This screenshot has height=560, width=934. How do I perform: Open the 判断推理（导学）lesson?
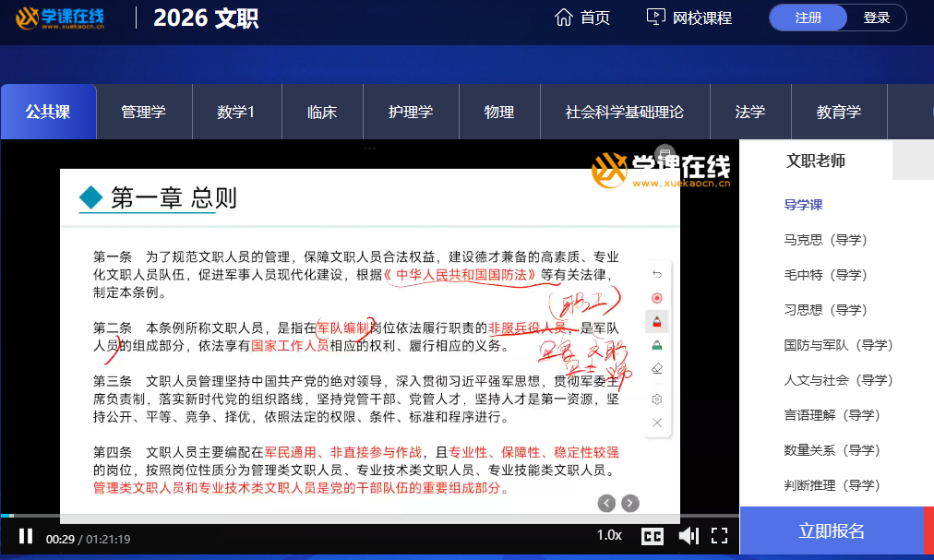[832, 485]
